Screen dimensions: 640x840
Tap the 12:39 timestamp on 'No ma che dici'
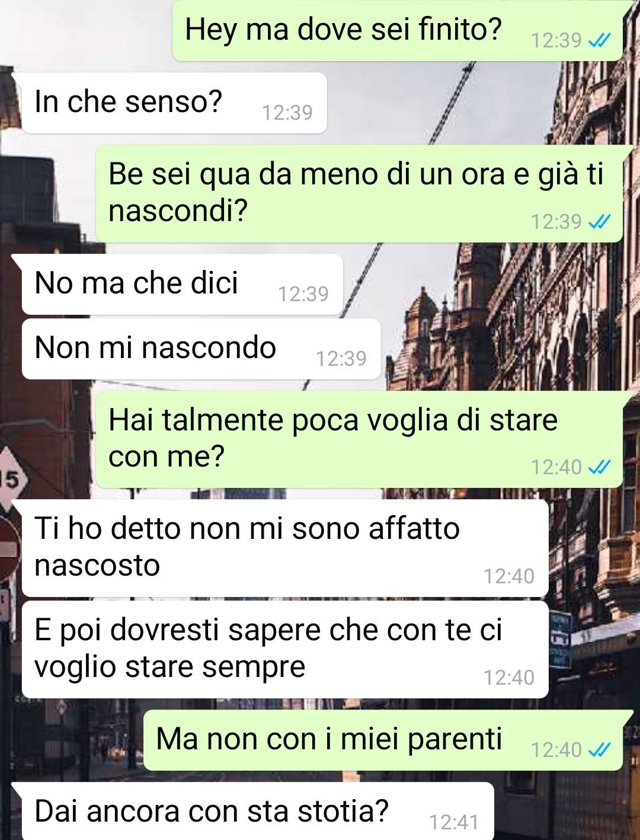[x=303, y=294]
